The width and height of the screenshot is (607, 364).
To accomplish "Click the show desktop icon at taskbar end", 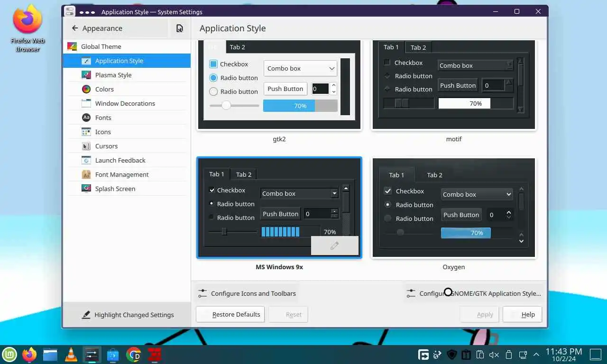I will point(596,354).
